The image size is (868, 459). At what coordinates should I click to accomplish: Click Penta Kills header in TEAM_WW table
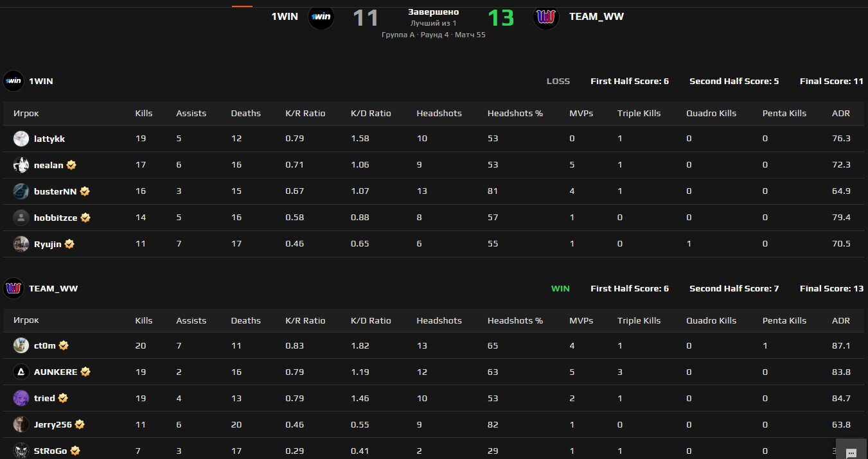(x=784, y=320)
